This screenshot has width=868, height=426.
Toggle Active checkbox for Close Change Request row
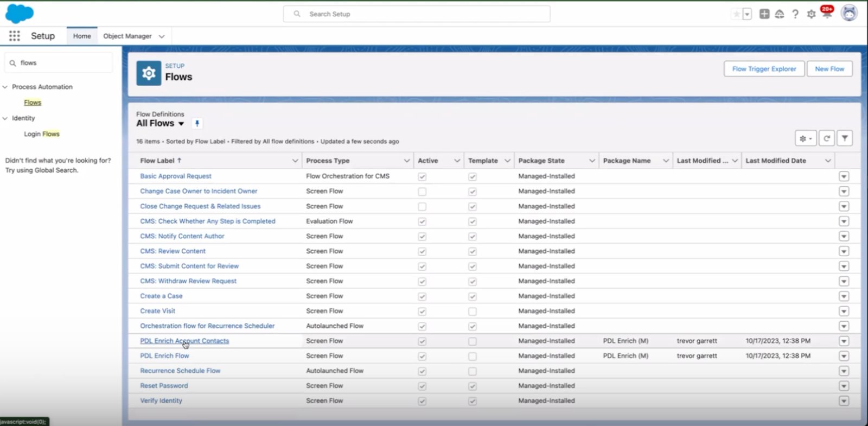point(422,207)
